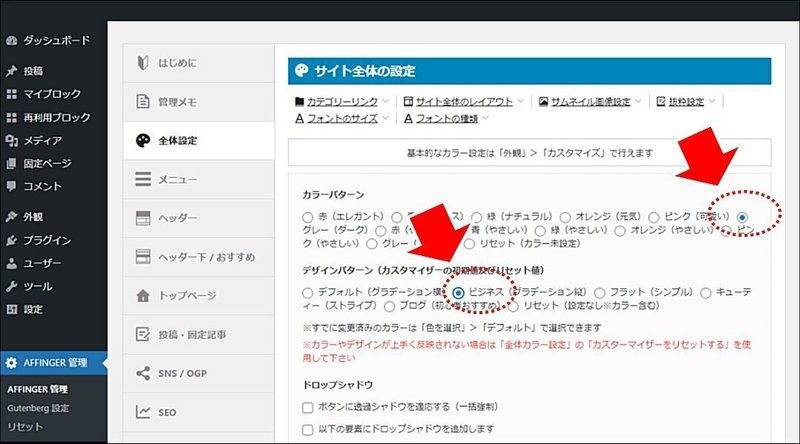The width and height of the screenshot is (800, 444).
Task: Click the grid icon beside 再利用ブロック
Action: (x=11, y=117)
